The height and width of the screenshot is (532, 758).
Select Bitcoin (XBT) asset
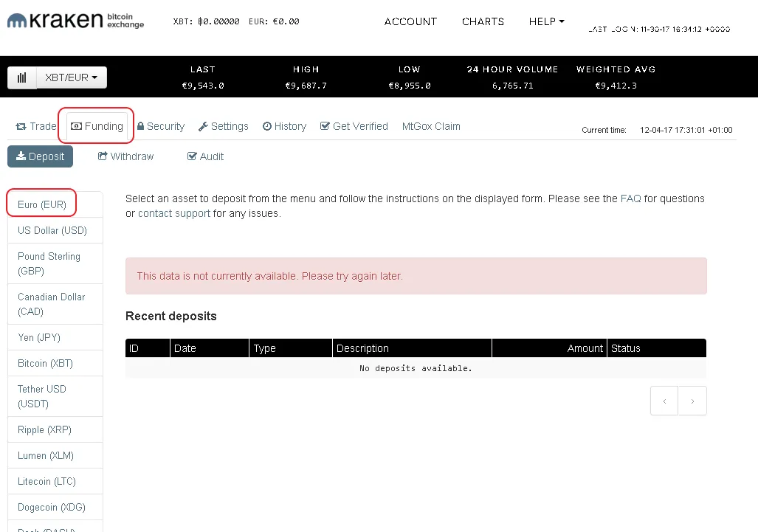click(x=55, y=363)
